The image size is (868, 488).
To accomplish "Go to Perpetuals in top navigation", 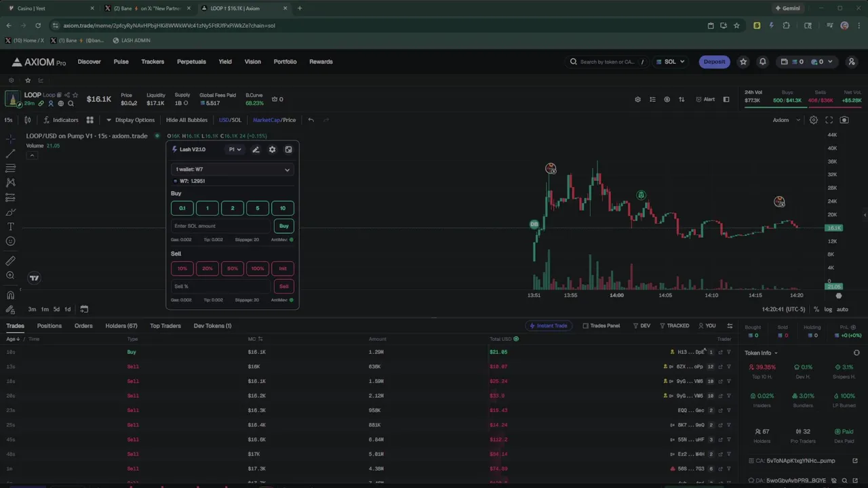I will point(191,62).
